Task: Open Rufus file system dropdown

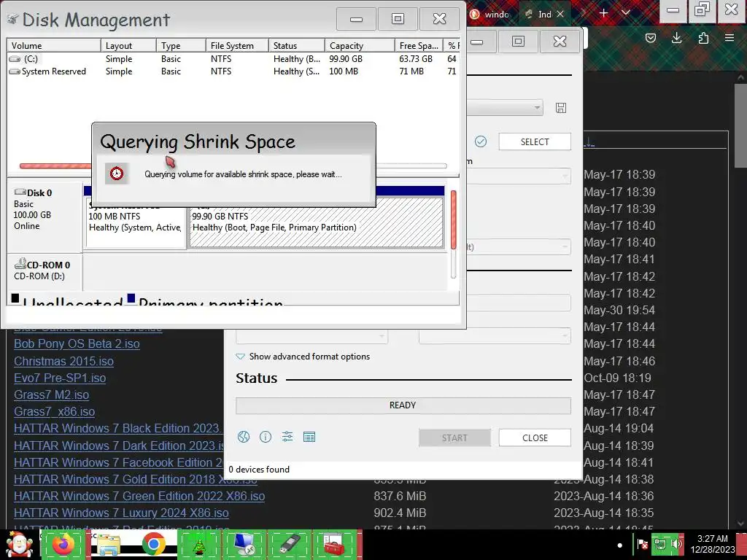Action: [312, 335]
